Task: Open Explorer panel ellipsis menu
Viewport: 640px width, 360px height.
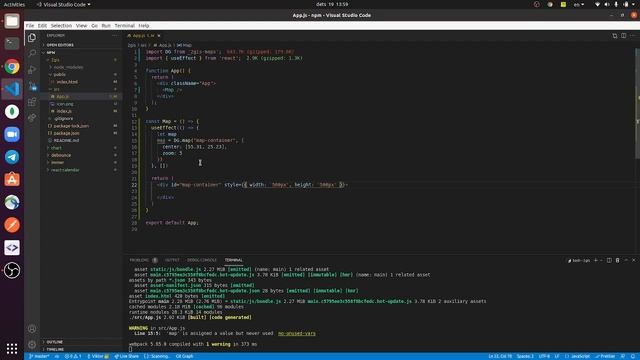Action: pyautogui.click(x=115, y=36)
